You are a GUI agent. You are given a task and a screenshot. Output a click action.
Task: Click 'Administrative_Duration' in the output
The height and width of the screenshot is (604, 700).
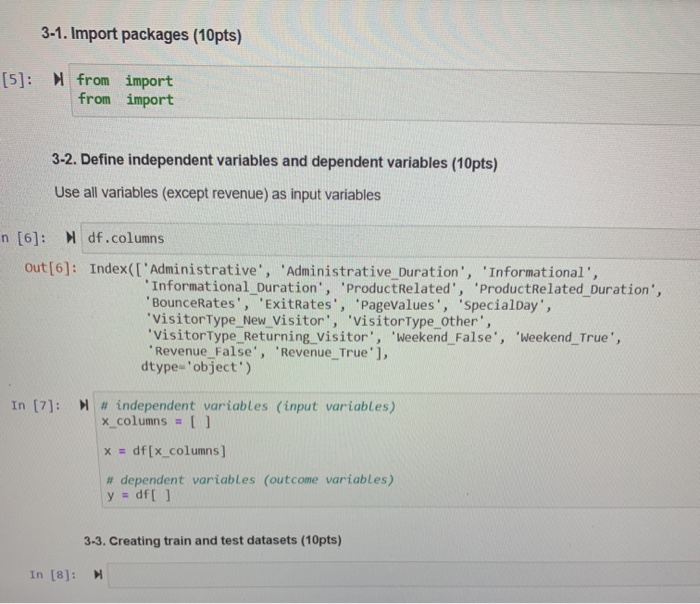(372, 271)
